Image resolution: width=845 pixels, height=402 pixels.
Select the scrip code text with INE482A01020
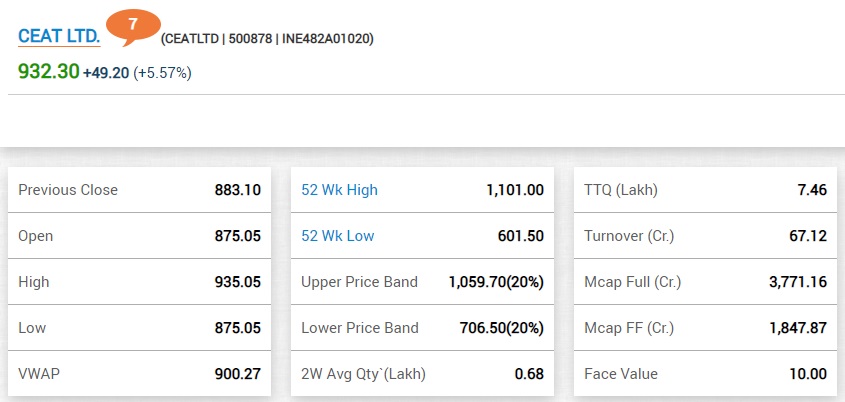pos(267,39)
